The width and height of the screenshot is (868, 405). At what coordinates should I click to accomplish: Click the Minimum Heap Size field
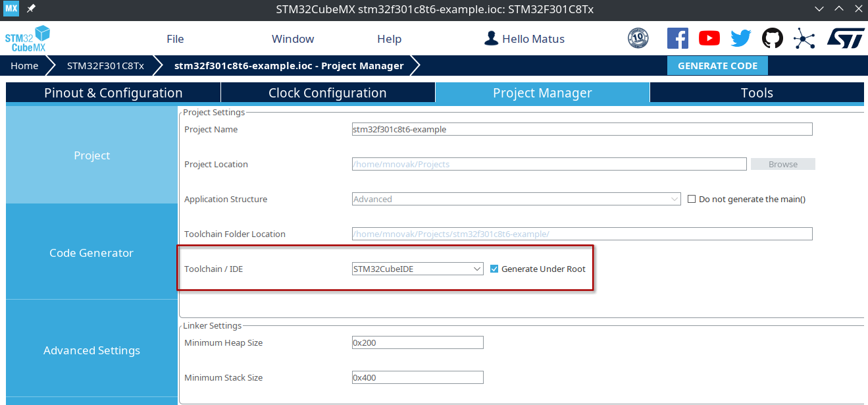[417, 342]
